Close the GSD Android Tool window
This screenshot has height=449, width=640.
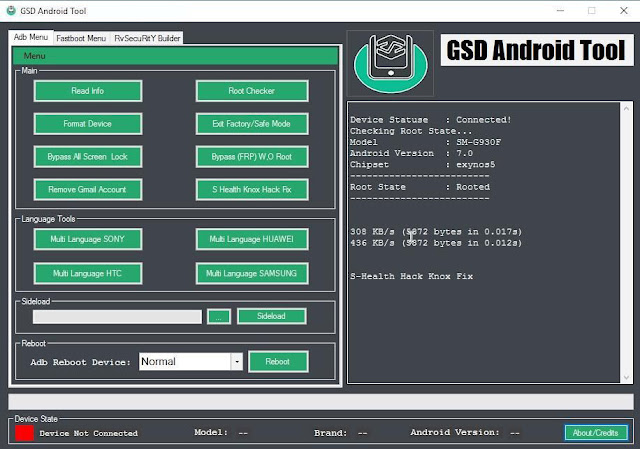tap(624, 11)
